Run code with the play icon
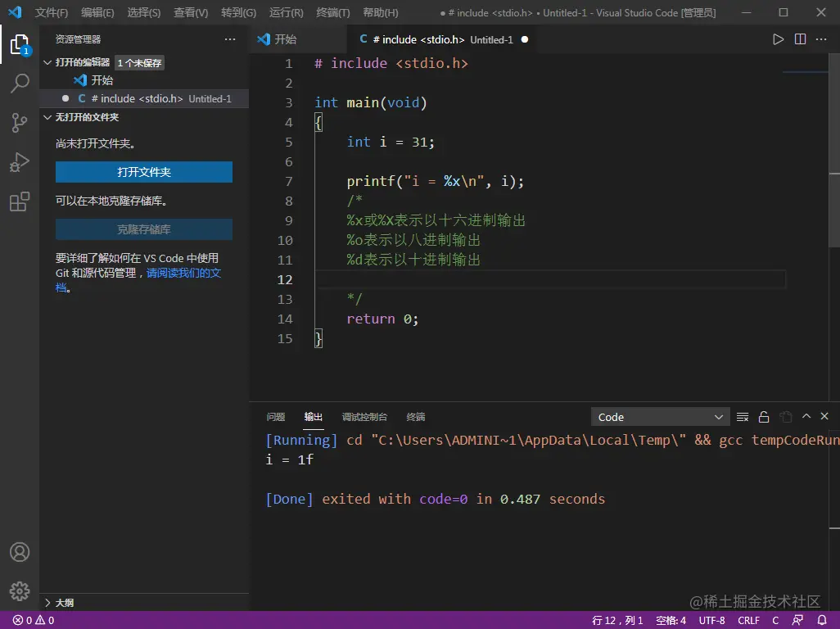Image resolution: width=840 pixels, height=629 pixels. (778, 39)
